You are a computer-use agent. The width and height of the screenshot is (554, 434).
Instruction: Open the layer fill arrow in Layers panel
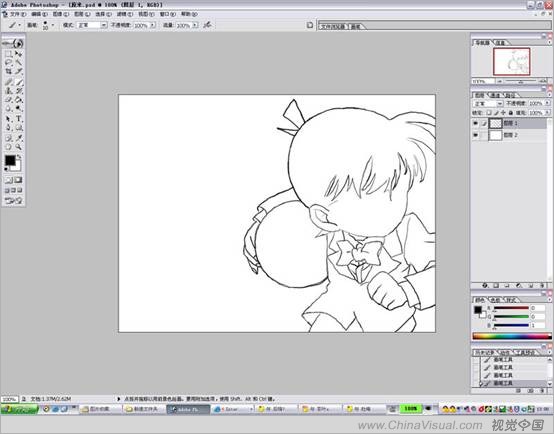click(x=547, y=113)
